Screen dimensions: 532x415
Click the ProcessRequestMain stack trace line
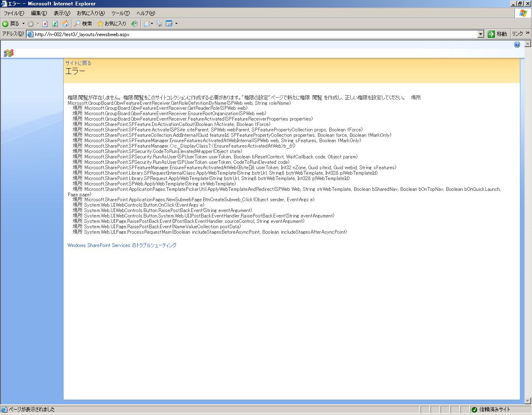tap(210, 232)
